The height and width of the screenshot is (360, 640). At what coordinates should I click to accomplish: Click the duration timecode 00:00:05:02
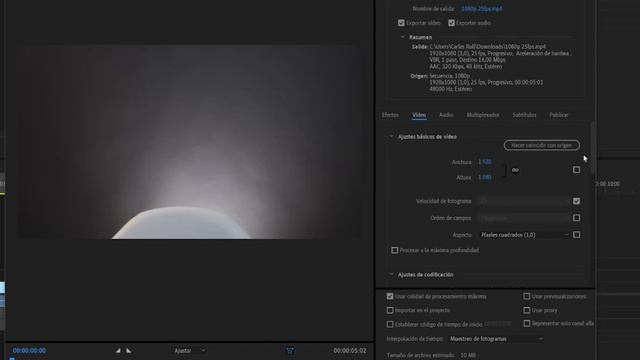(x=350, y=351)
